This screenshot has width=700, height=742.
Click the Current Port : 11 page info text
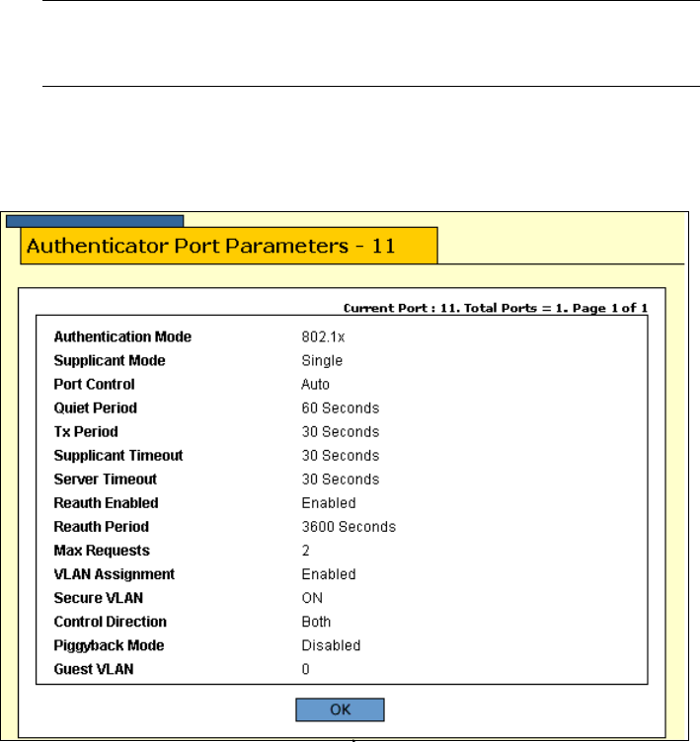pyautogui.click(x=496, y=308)
